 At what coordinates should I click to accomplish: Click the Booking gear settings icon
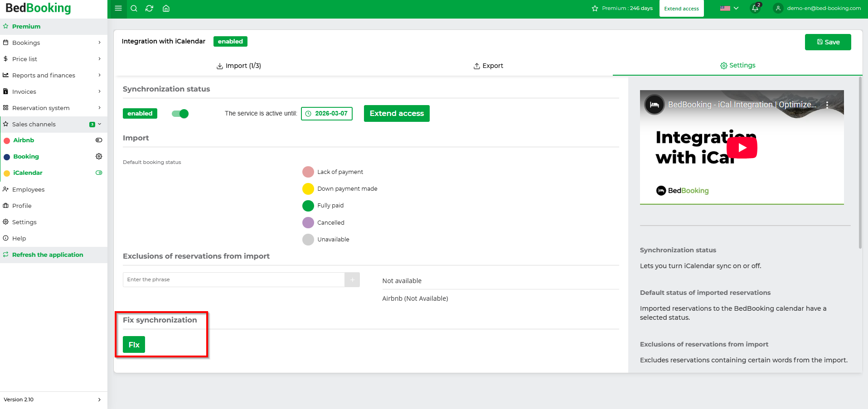point(99,156)
